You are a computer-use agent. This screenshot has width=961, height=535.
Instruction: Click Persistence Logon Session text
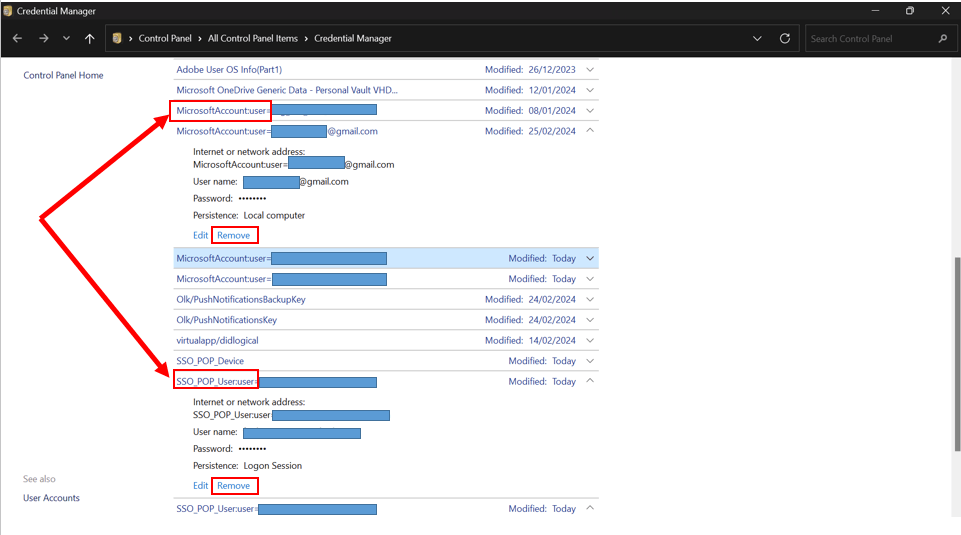point(248,466)
